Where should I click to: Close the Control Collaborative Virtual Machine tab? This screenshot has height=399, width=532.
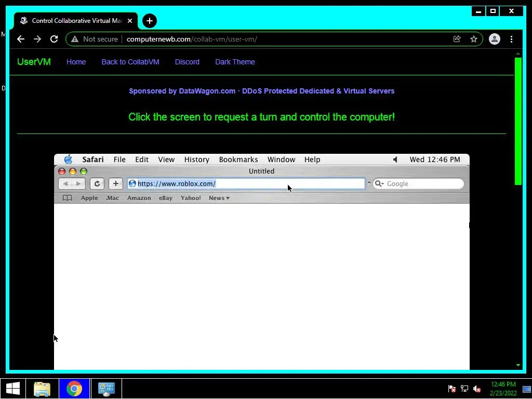point(129,21)
